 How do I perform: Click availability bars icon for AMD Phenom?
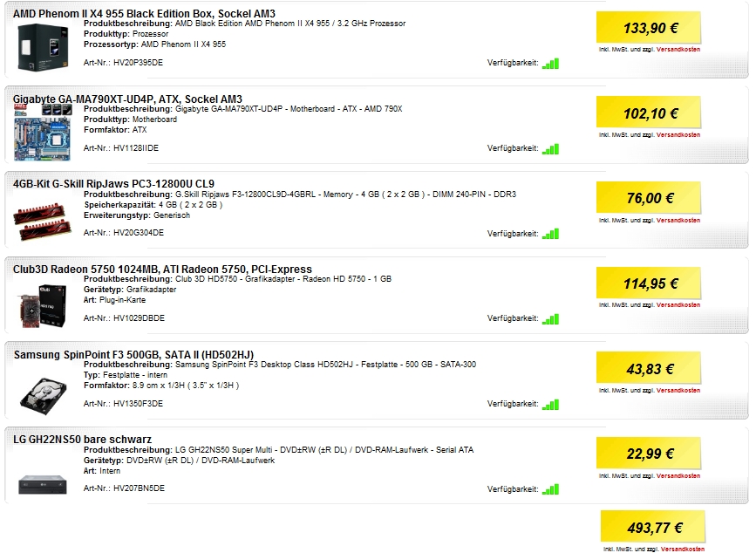pos(550,64)
